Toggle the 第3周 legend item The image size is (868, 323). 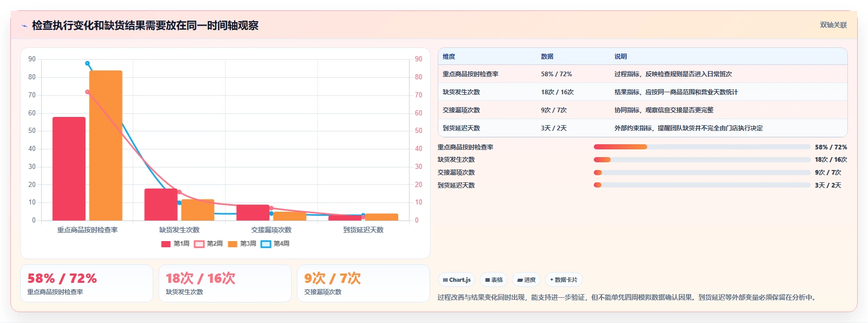click(242, 244)
